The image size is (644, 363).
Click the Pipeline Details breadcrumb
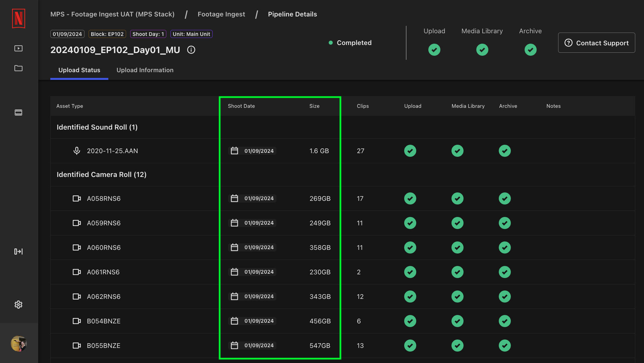coord(292,14)
